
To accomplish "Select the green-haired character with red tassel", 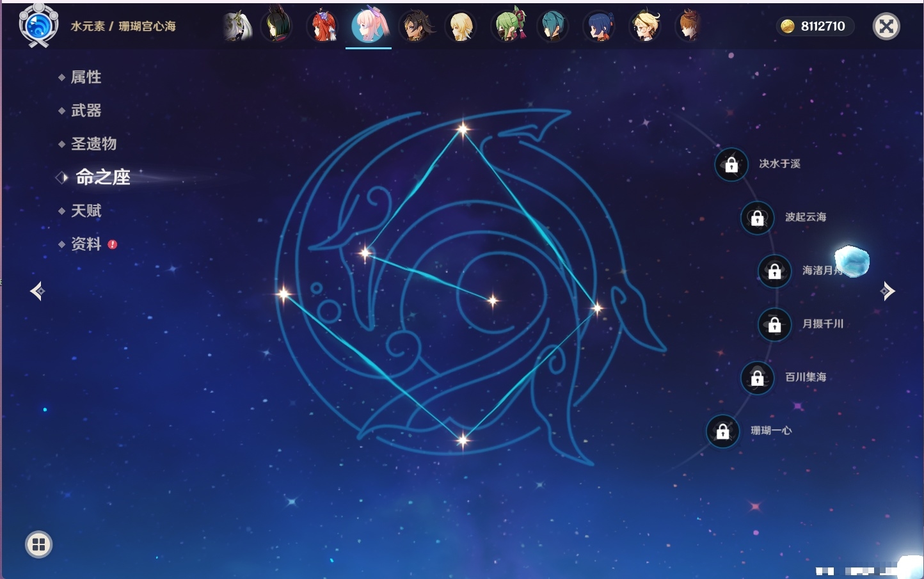I will 508,26.
